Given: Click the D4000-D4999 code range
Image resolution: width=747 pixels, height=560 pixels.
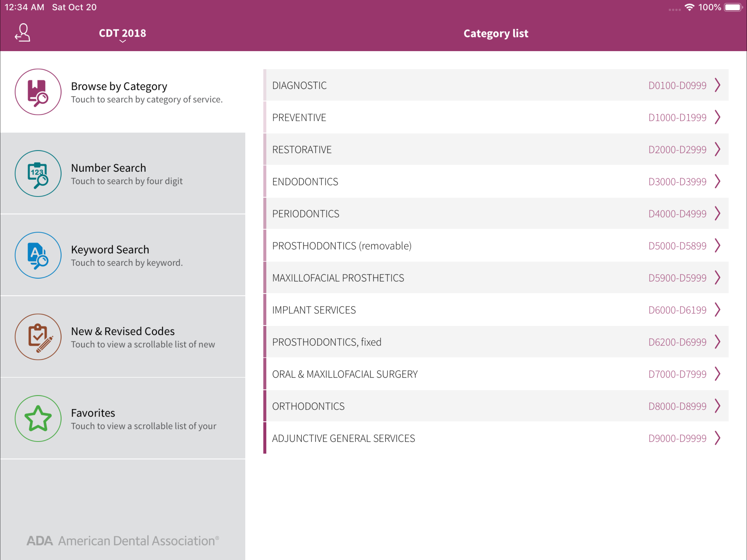Looking at the screenshot, I should [678, 214].
